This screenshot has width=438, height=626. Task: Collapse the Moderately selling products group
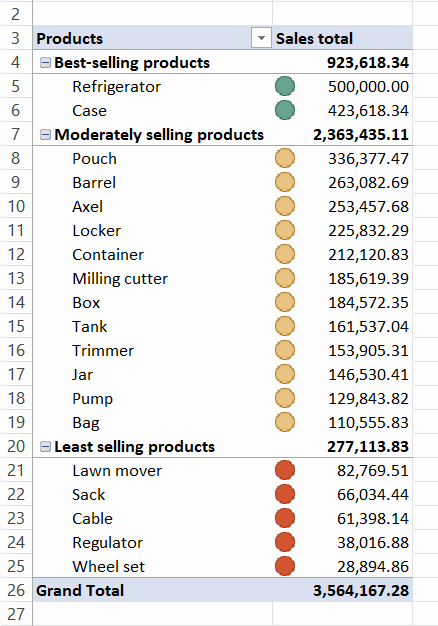(x=46, y=135)
